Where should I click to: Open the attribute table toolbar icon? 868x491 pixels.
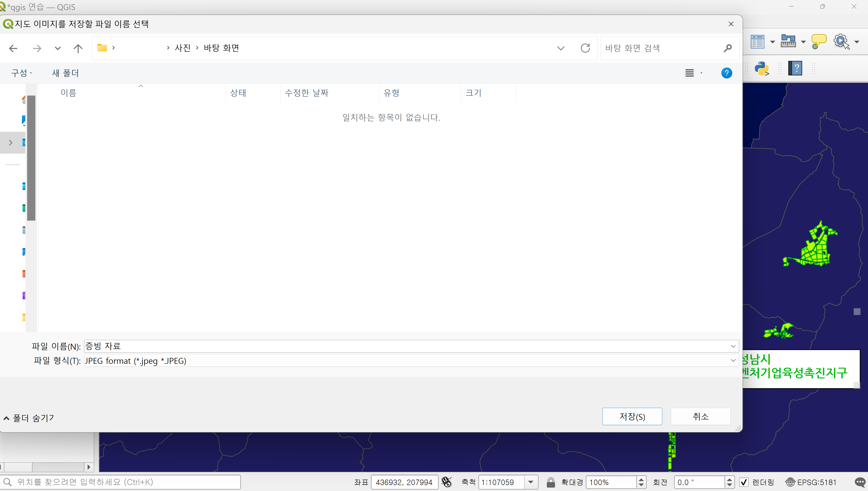pyautogui.click(x=757, y=42)
